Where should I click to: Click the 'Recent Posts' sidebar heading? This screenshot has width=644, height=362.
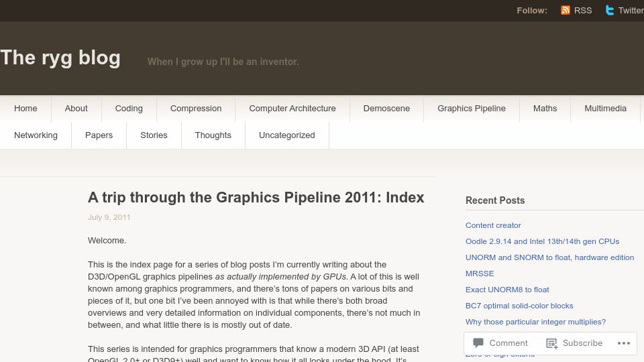click(x=495, y=200)
